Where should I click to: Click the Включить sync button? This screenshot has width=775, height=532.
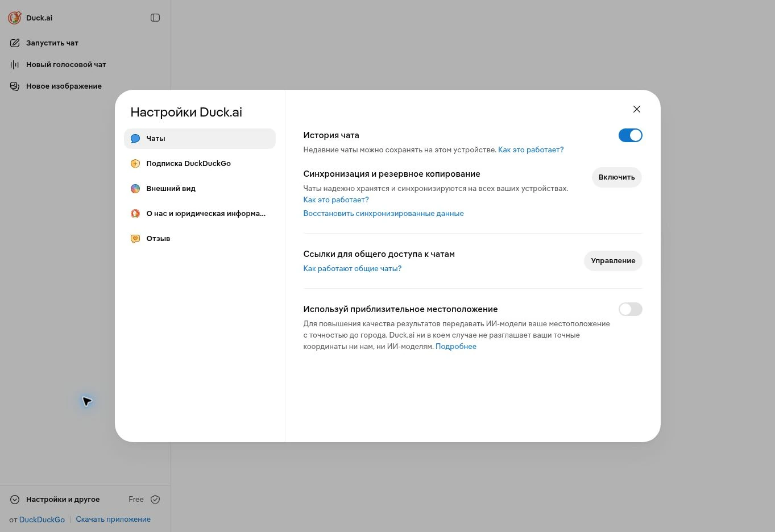pos(616,177)
